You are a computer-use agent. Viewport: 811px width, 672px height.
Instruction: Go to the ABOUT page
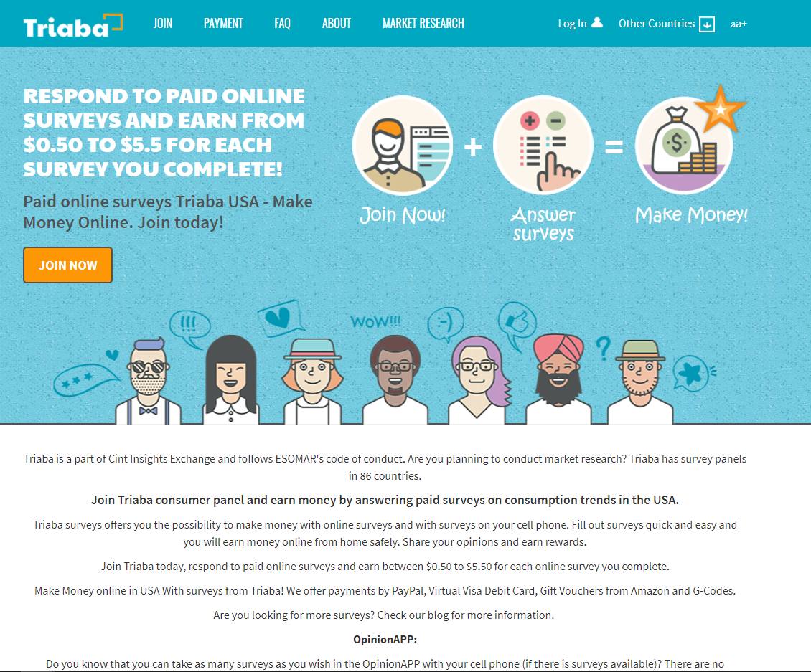tap(337, 23)
